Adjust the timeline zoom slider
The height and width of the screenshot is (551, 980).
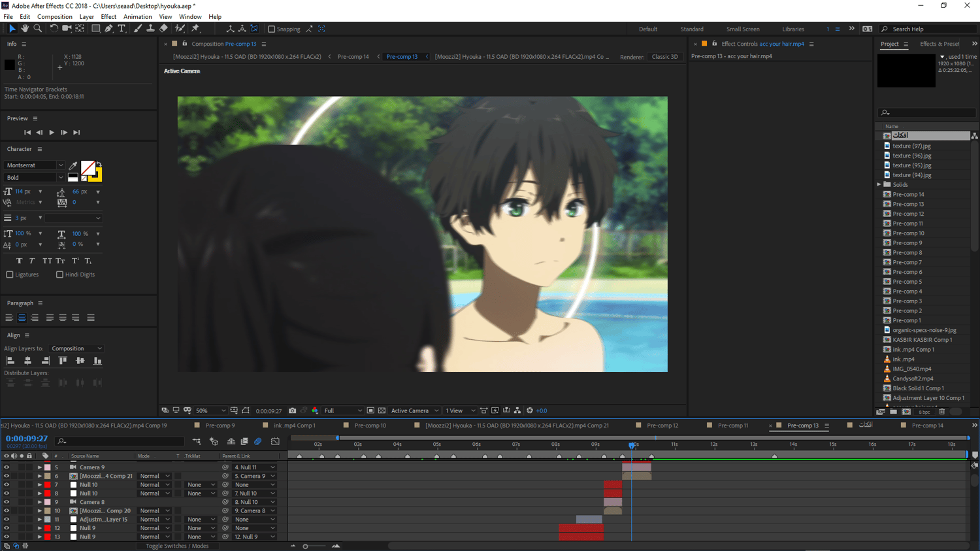pyautogui.click(x=305, y=546)
